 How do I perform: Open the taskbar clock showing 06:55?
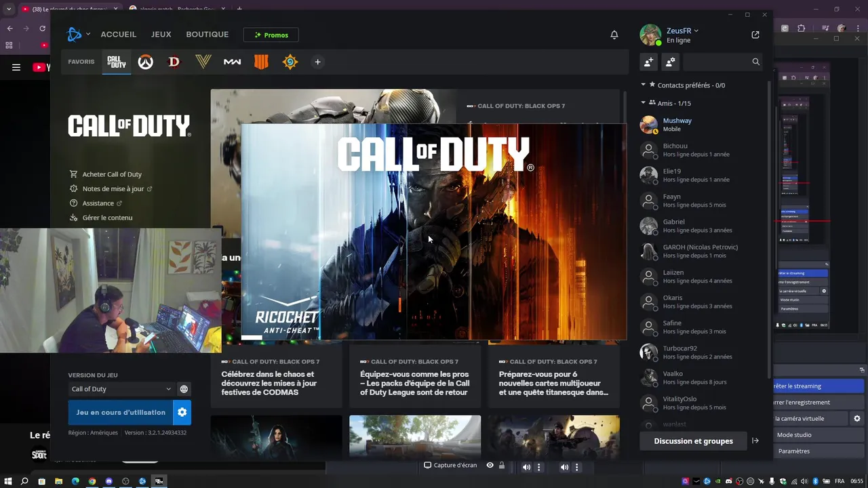coord(856,481)
